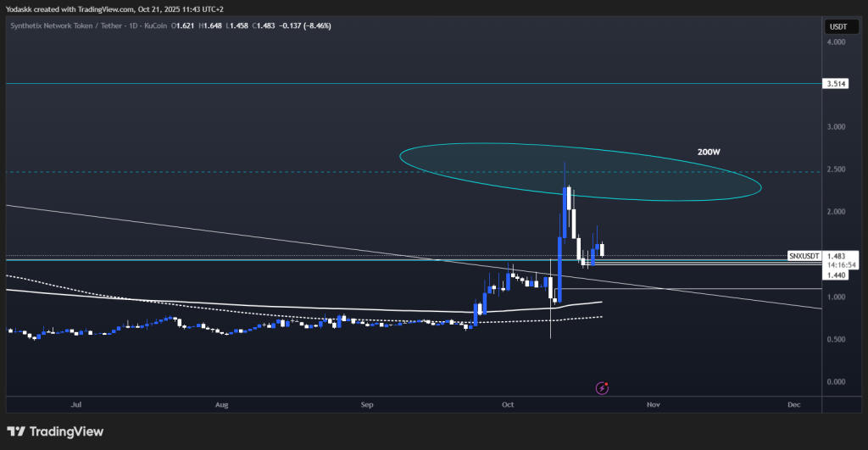The width and height of the screenshot is (868, 450).
Task: Click the −0.137 (−8.46%) change value
Action: coord(305,25)
